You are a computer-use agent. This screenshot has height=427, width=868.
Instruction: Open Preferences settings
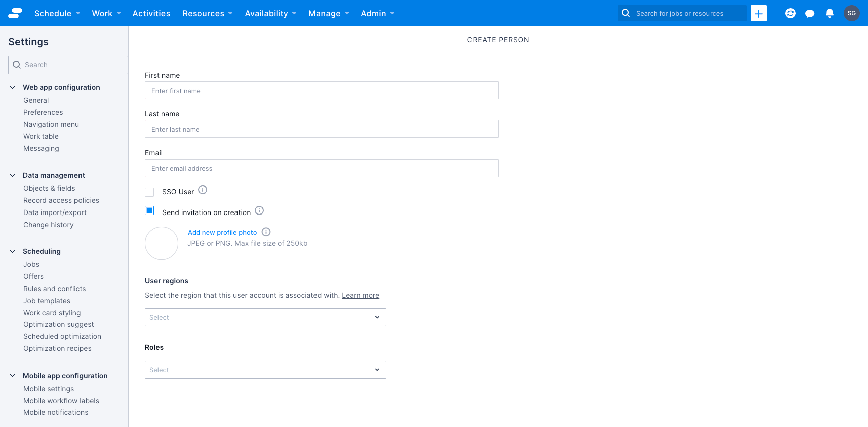click(43, 112)
